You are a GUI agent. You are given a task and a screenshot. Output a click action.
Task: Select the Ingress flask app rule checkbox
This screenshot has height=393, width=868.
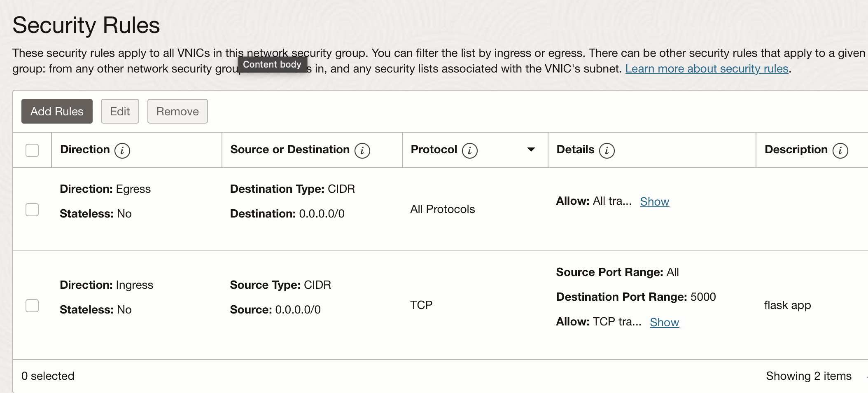(32, 306)
